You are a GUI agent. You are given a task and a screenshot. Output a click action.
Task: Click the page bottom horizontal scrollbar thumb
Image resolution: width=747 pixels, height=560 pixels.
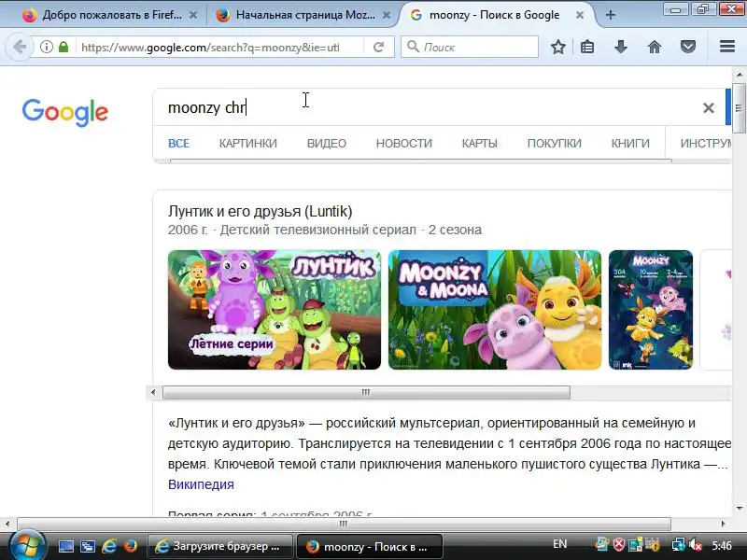coord(344,524)
